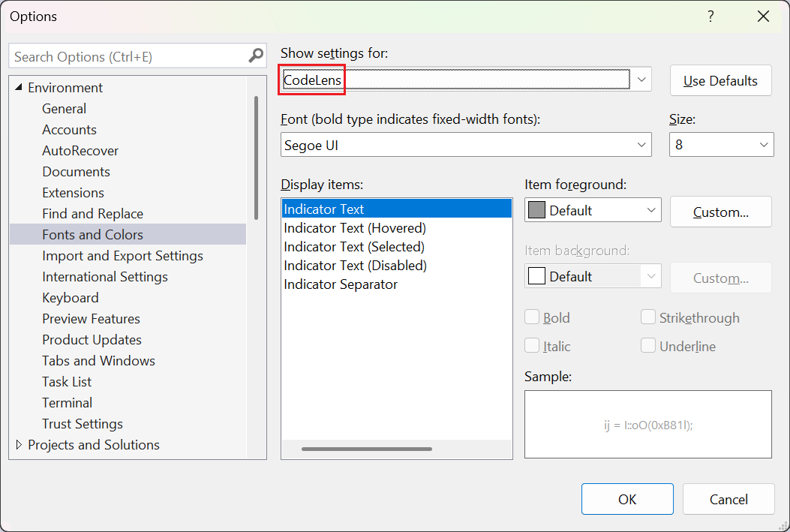
Task: Select Terminal in the Environment list
Action: pos(67,402)
